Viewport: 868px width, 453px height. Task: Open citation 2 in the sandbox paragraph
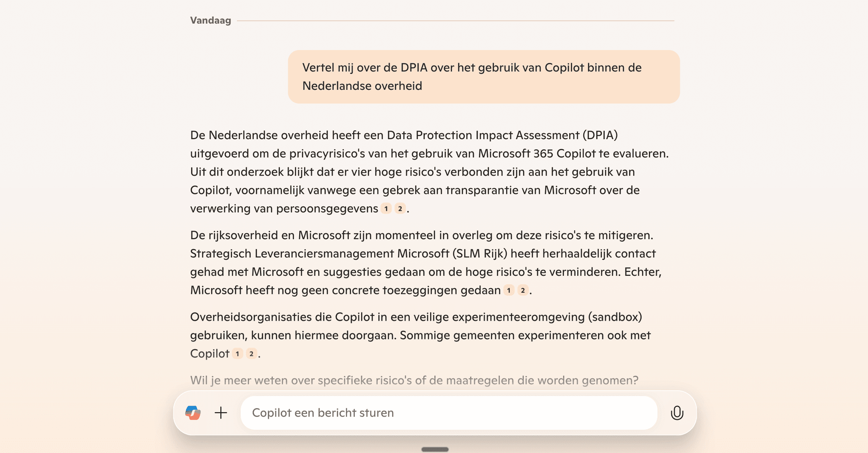(251, 354)
